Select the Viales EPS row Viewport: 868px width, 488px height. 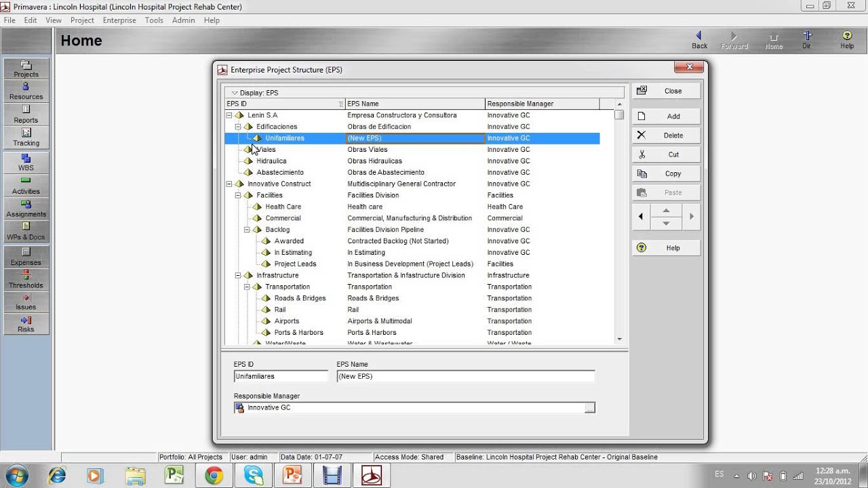point(412,150)
